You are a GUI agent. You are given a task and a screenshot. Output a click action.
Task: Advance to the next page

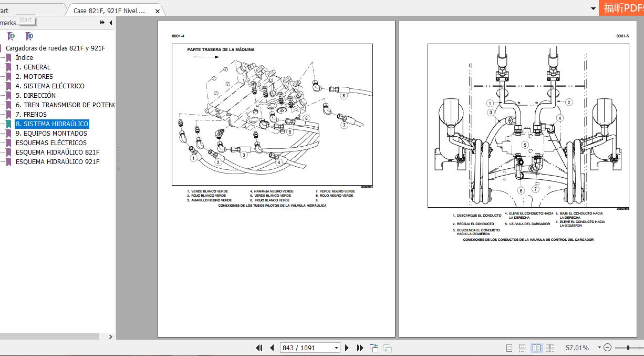point(347,348)
